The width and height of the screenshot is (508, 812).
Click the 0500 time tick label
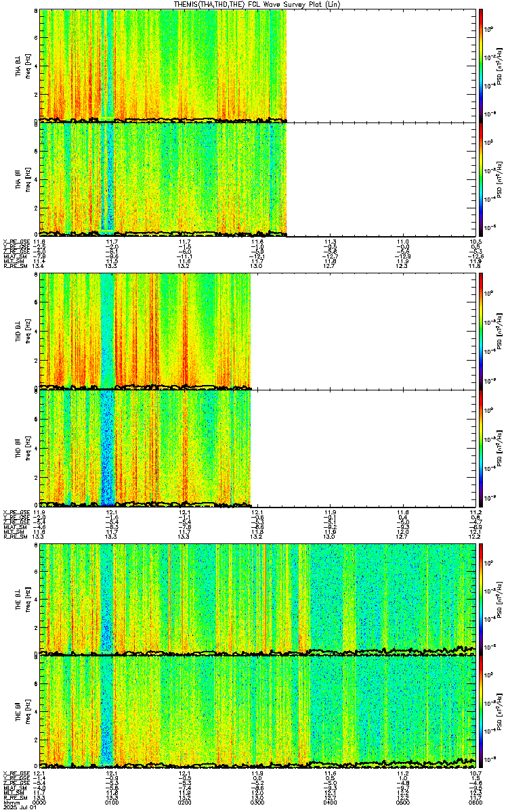pos(402,802)
